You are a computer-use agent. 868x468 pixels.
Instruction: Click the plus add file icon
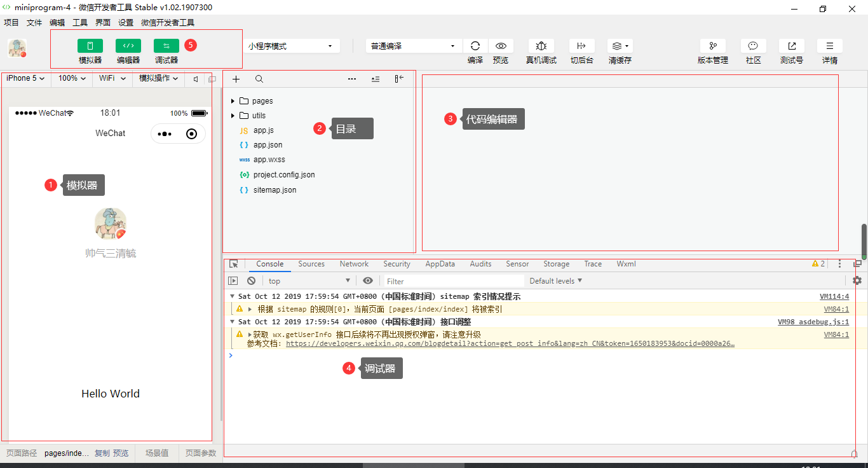236,79
